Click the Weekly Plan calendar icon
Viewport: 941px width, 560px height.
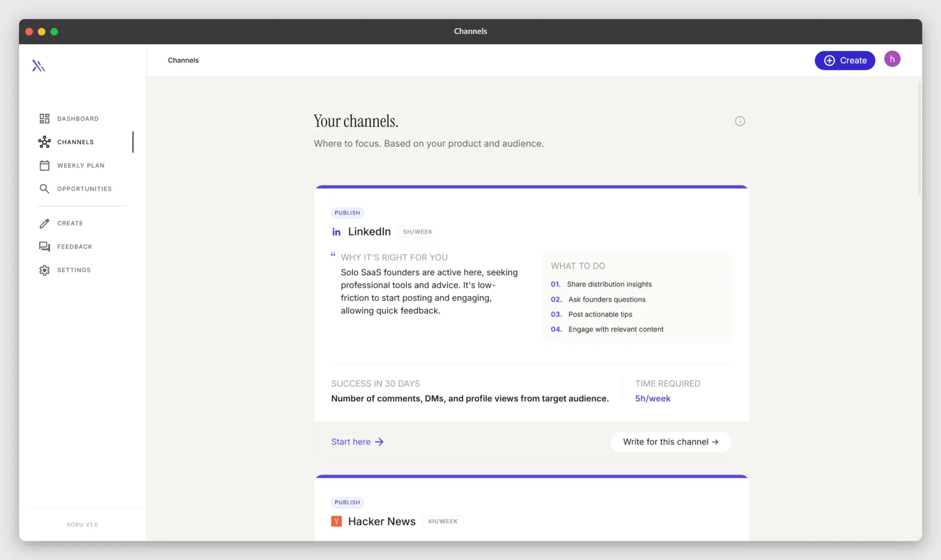click(44, 165)
